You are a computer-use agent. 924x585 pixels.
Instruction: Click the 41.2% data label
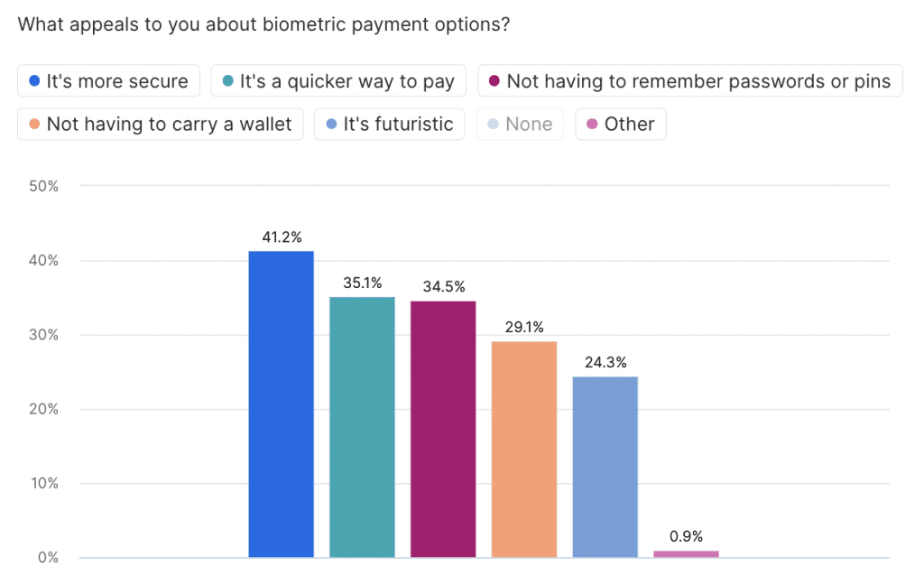coord(281,237)
